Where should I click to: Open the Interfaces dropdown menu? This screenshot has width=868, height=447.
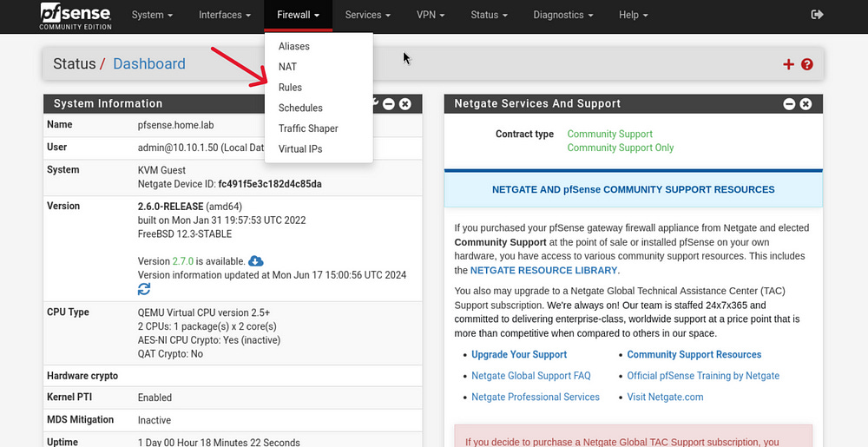coord(225,15)
